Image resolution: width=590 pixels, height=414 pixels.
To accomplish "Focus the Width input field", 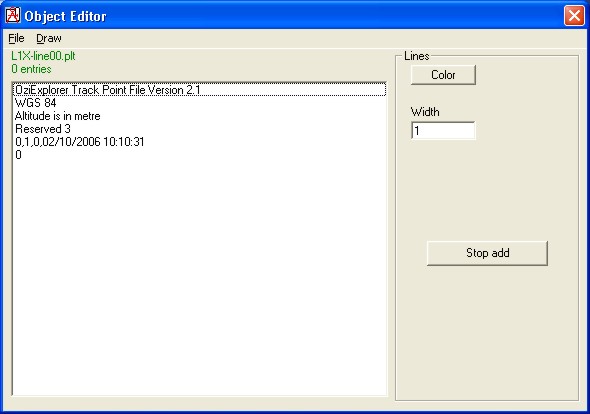I will point(443,131).
